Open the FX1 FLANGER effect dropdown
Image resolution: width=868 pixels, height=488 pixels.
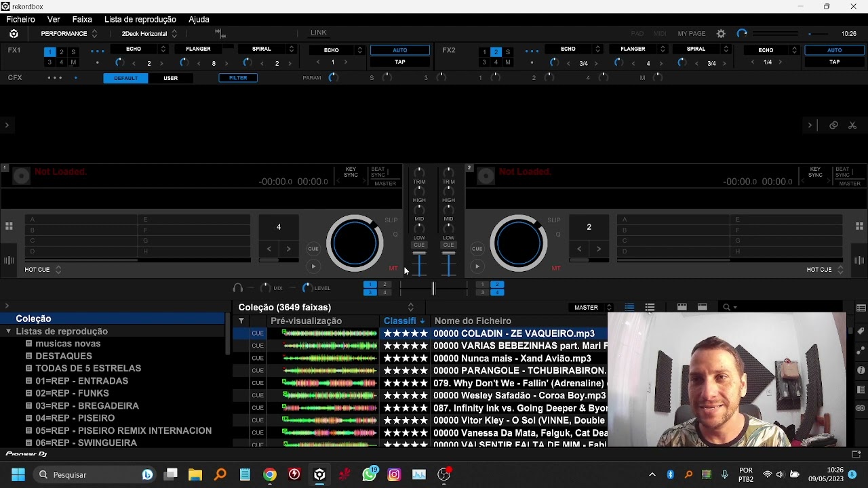point(203,49)
